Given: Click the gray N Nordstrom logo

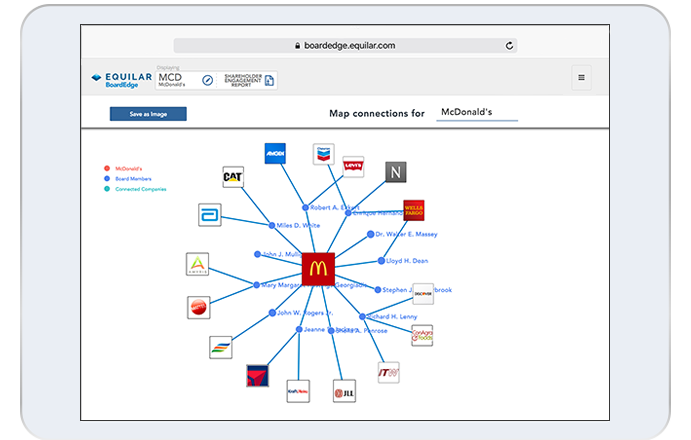Looking at the screenshot, I should [396, 172].
